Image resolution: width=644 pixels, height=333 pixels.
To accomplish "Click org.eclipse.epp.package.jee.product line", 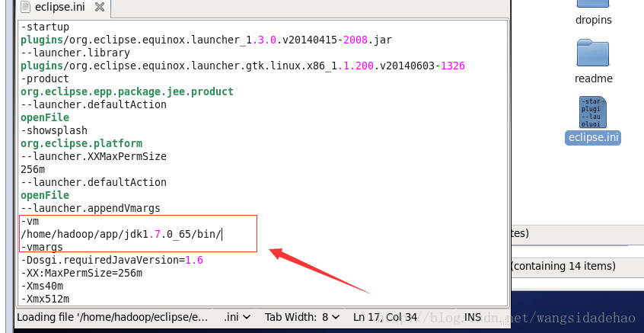I will click(x=127, y=91).
